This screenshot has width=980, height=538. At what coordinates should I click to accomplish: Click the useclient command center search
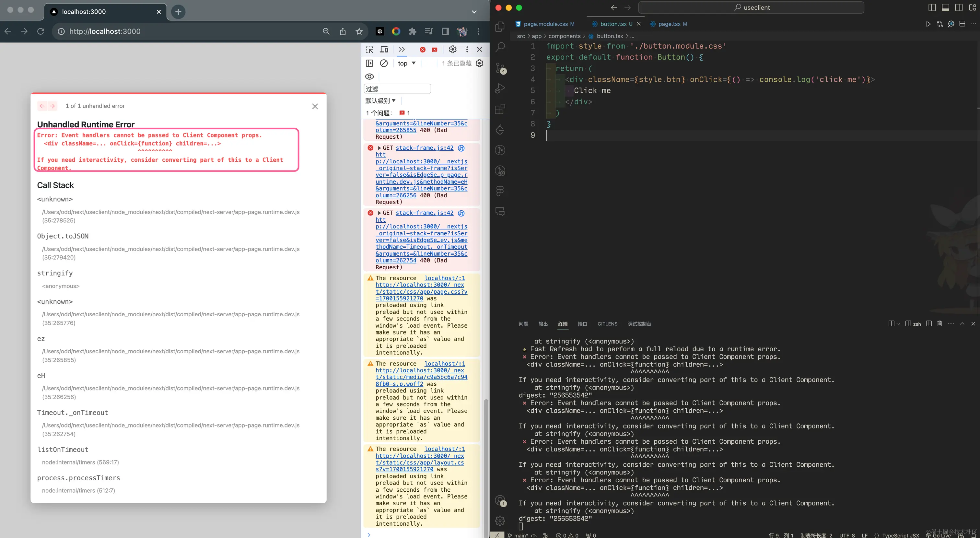[751, 7]
